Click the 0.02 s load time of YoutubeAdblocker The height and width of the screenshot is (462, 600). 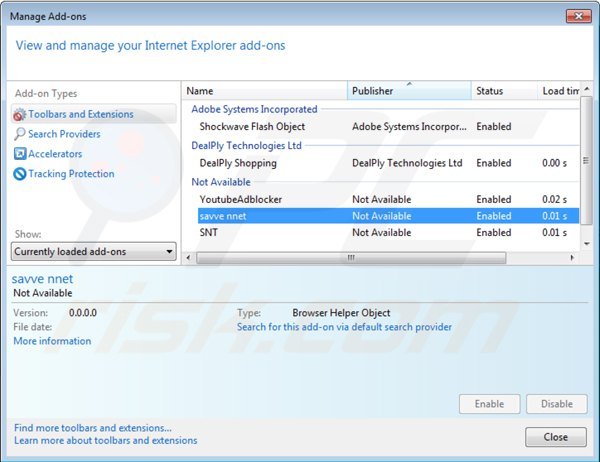(554, 199)
